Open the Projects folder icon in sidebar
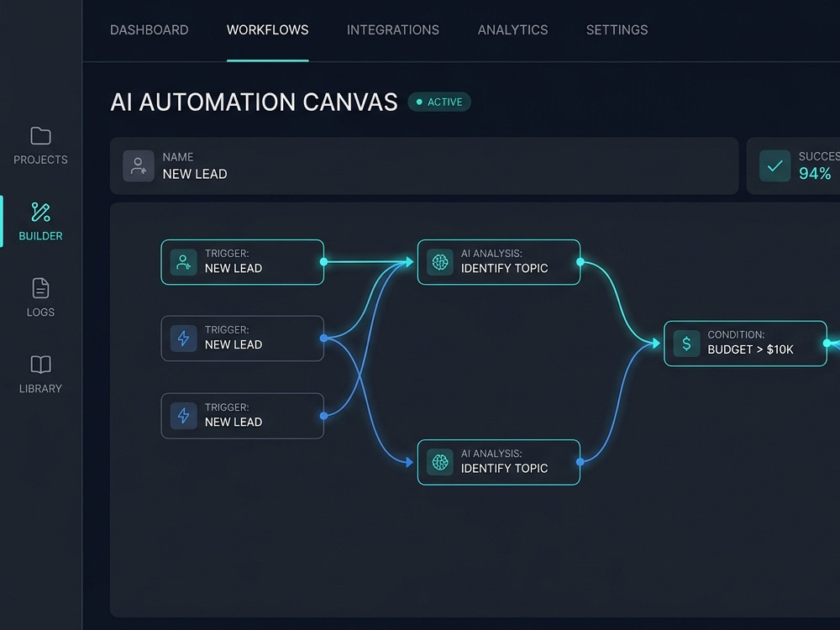Viewport: 840px width, 630px height. pyautogui.click(x=40, y=136)
